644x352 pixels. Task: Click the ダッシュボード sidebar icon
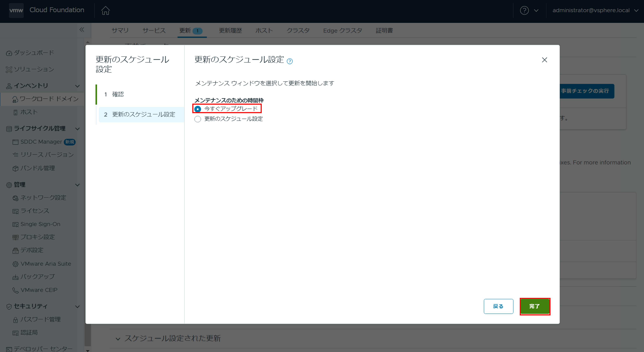point(9,53)
